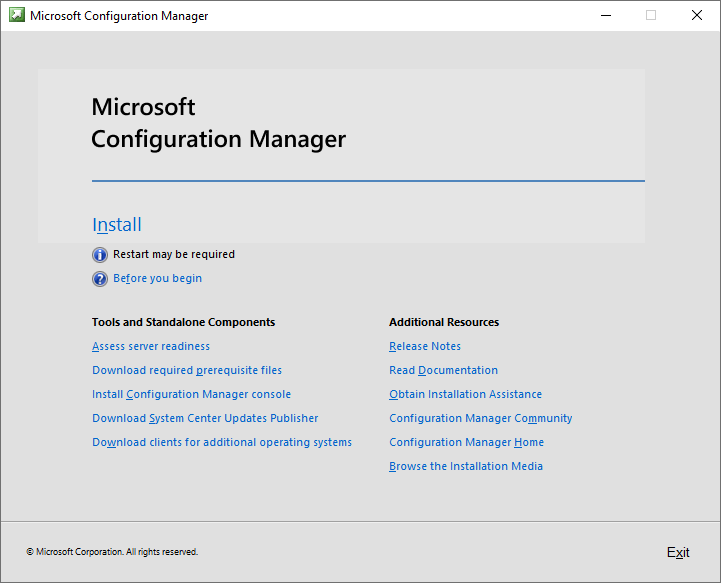This screenshot has width=721, height=583.
Task: Click the question mark help icon
Action: click(100, 279)
